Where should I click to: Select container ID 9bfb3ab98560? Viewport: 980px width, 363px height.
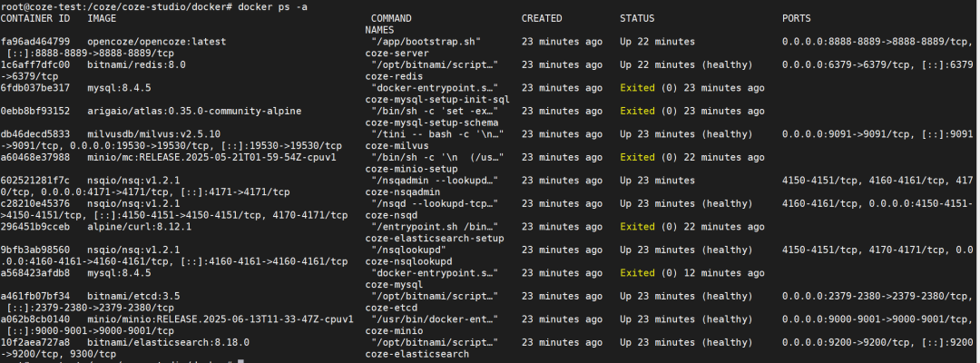(x=35, y=250)
